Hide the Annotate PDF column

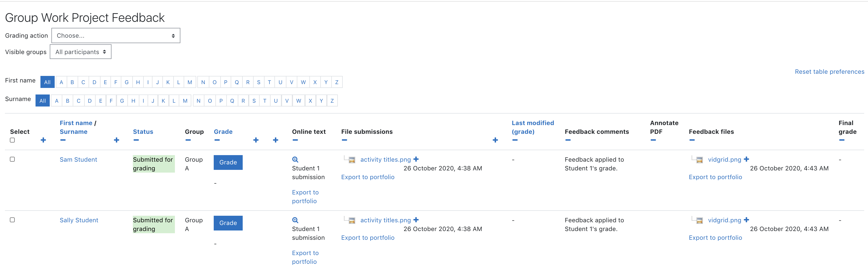(653, 140)
